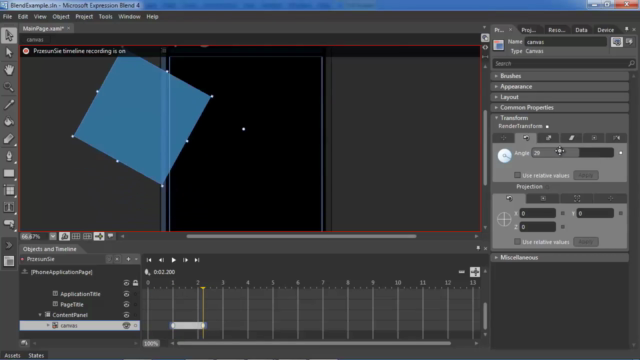Expand the canvas tree node
Screen dimensions: 640x360
click(48, 325)
